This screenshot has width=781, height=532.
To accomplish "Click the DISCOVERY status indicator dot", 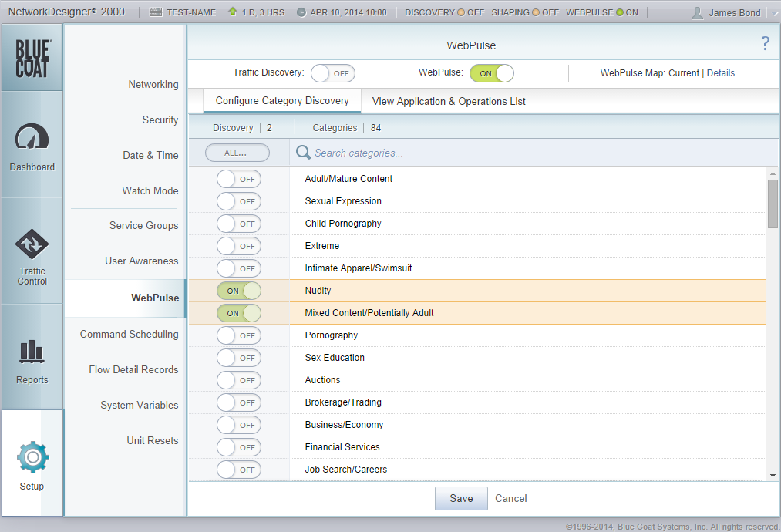I will pyautogui.click(x=461, y=12).
